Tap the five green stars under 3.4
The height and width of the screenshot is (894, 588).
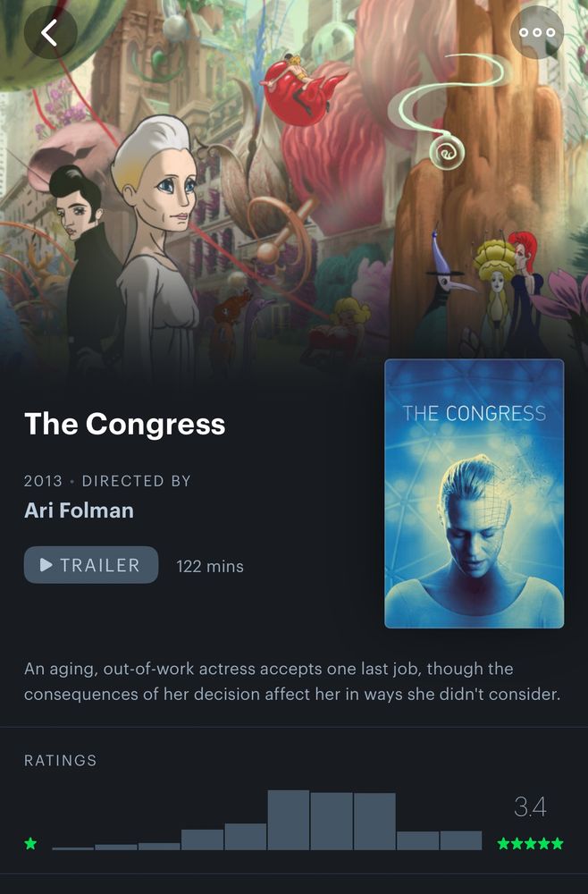(x=531, y=843)
